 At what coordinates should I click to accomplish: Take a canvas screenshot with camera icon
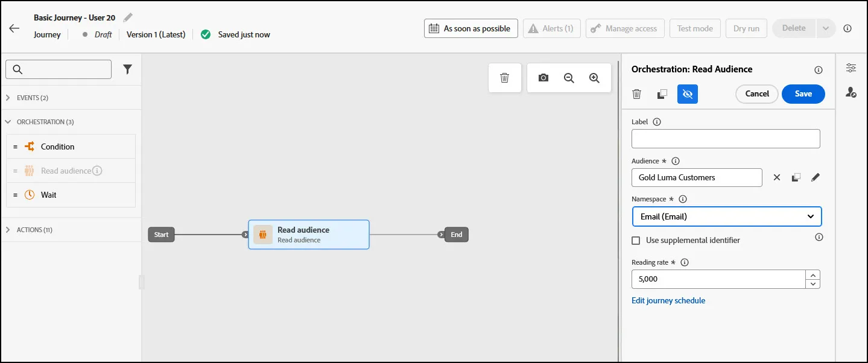543,78
